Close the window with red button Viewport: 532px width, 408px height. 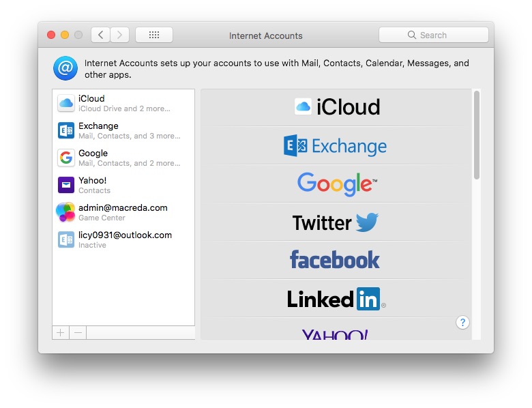pos(51,35)
